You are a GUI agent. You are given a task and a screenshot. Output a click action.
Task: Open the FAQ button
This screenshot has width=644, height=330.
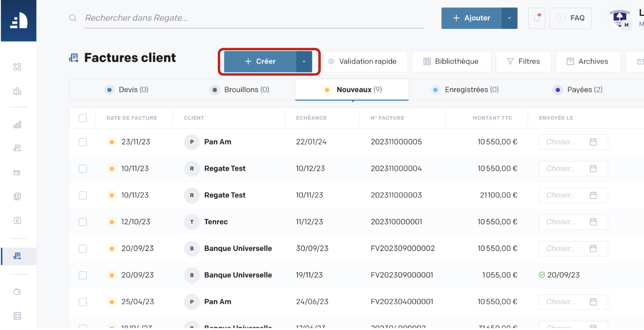click(570, 18)
